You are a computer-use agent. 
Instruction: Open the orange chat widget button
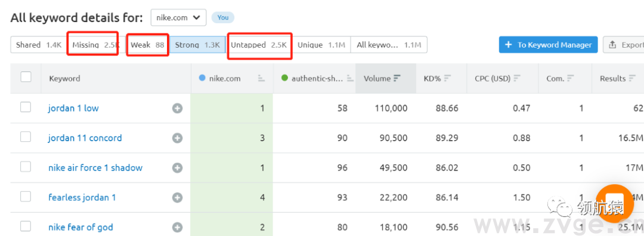615,204
